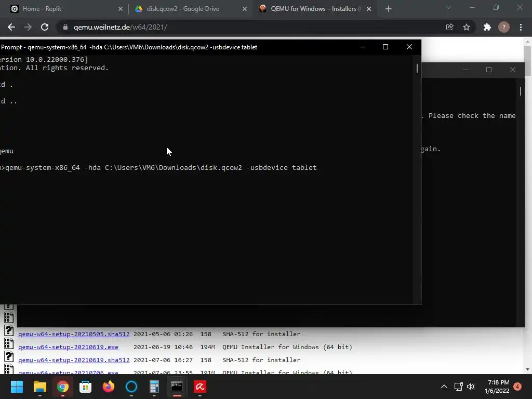Close the front Command Prompt window
Image resolution: width=532 pixels, height=399 pixels.
[409, 47]
